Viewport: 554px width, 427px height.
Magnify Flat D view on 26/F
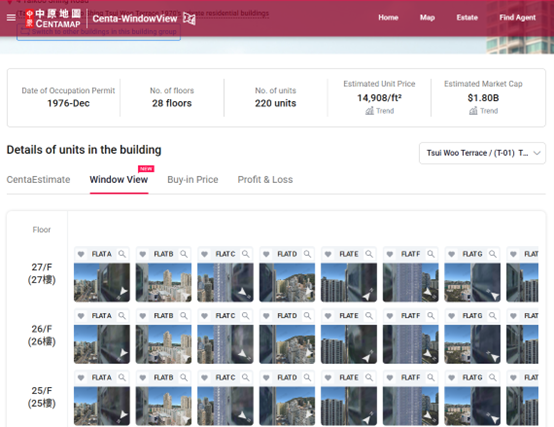[x=307, y=316]
